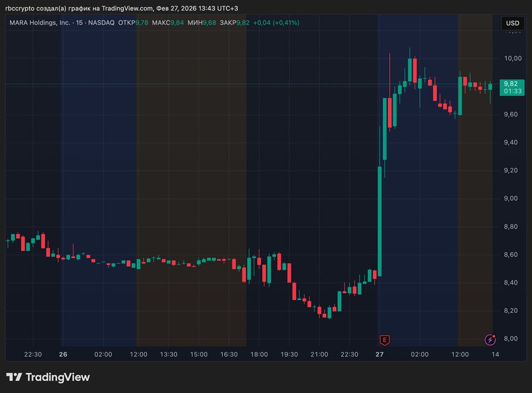532x393 pixels.
Task: Click the NASDAQ exchange label
Action: coord(101,23)
